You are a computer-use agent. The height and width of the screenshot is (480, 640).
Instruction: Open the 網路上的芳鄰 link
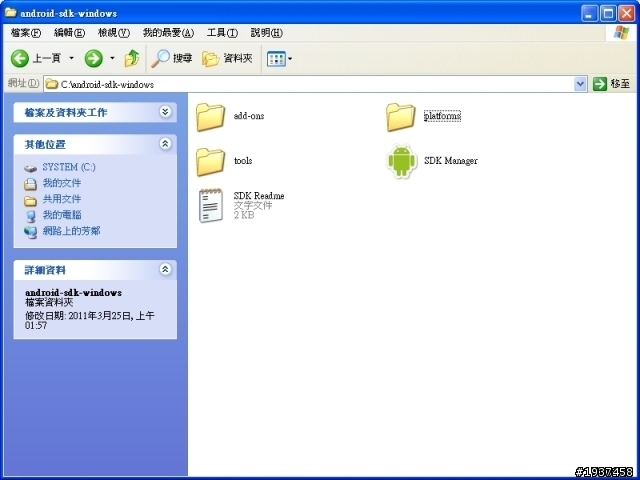pos(71,231)
